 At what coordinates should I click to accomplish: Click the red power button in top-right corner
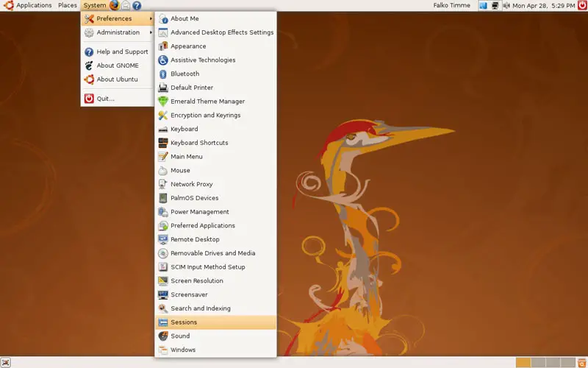tap(582, 5)
